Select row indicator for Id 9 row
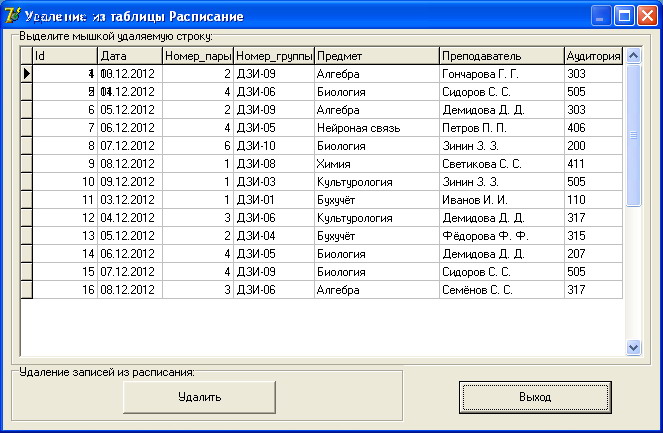Screen dimensions: 663x433 click(27, 164)
